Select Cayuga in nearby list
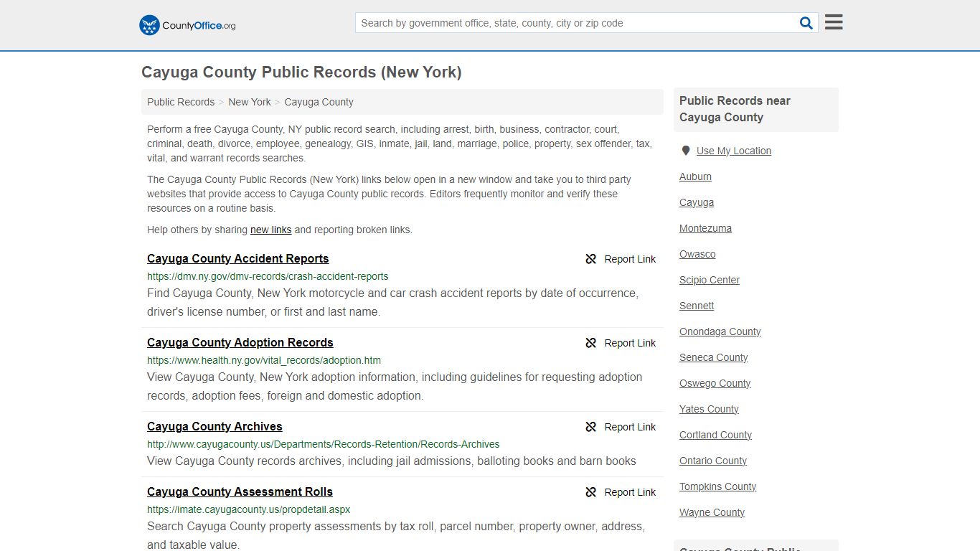Viewport: 980px width, 551px height. [x=697, y=202]
